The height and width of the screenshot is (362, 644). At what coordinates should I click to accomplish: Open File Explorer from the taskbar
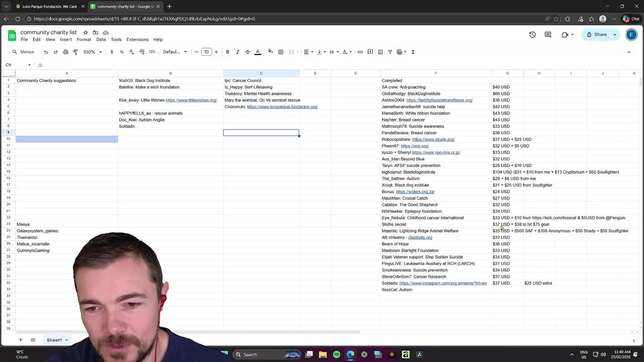pyautogui.click(x=323, y=354)
